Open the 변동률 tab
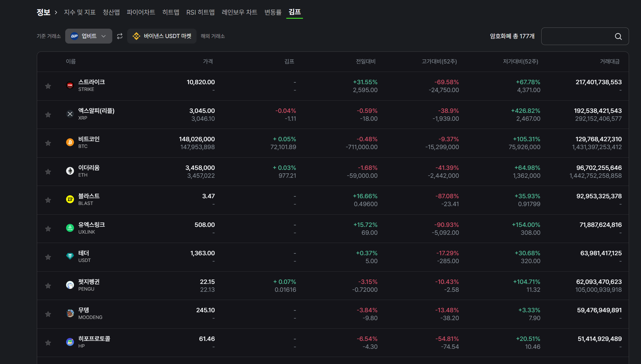This screenshot has width=641, height=364. pyautogui.click(x=273, y=12)
